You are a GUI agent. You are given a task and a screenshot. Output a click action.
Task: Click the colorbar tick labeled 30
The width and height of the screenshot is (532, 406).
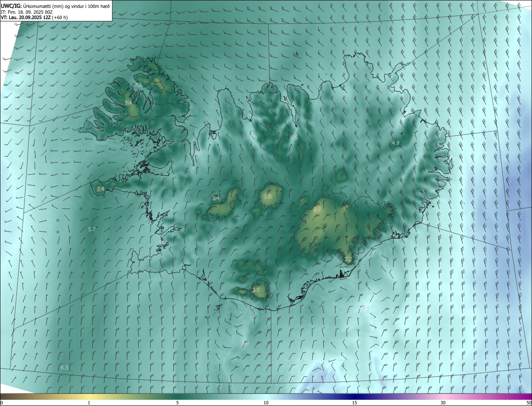point(443,403)
